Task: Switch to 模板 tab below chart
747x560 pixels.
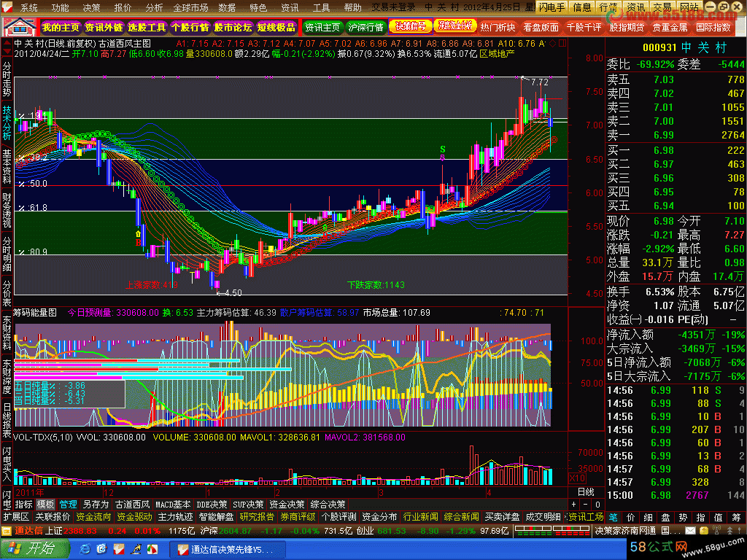Action: 46,505
